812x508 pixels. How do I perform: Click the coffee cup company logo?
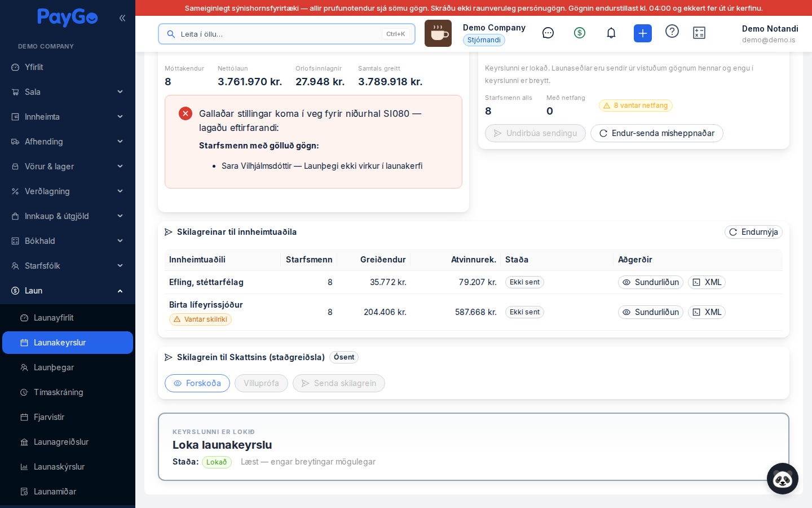click(x=438, y=33)
